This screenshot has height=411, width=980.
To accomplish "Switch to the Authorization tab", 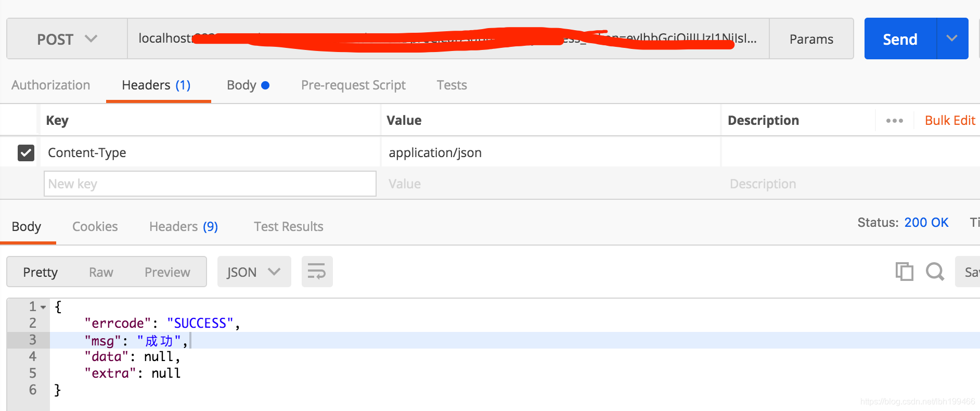I will tap(51, 85).
